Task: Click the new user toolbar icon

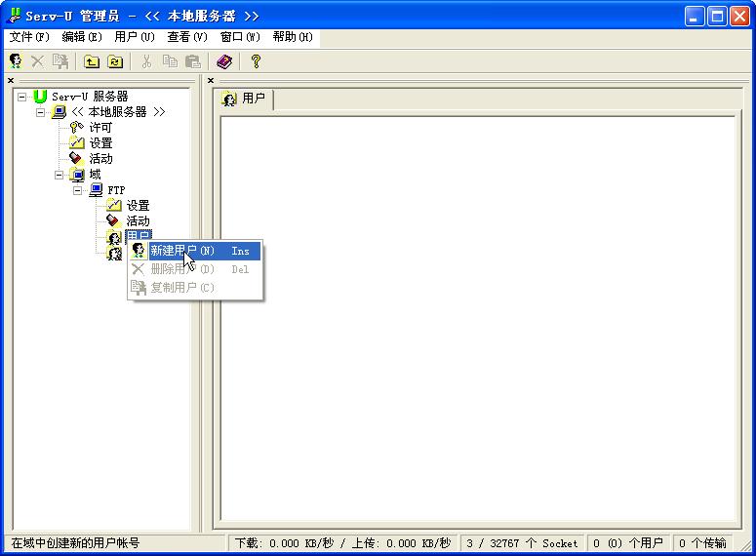Action: point(16,61)
